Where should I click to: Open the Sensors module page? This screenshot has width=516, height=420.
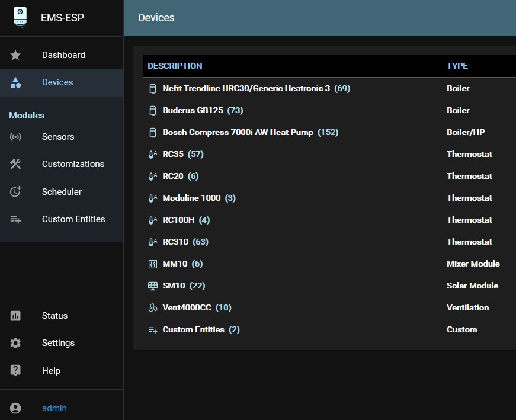tap(62, 137)
